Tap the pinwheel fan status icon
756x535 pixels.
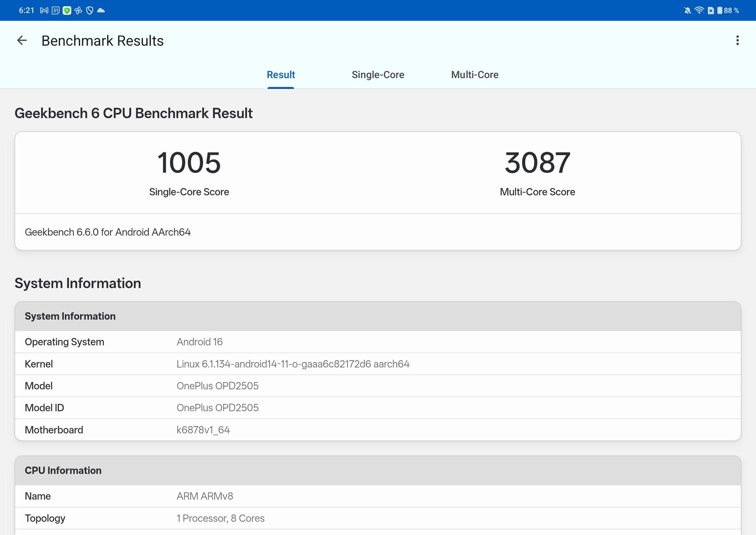click(x=78, y=11)
